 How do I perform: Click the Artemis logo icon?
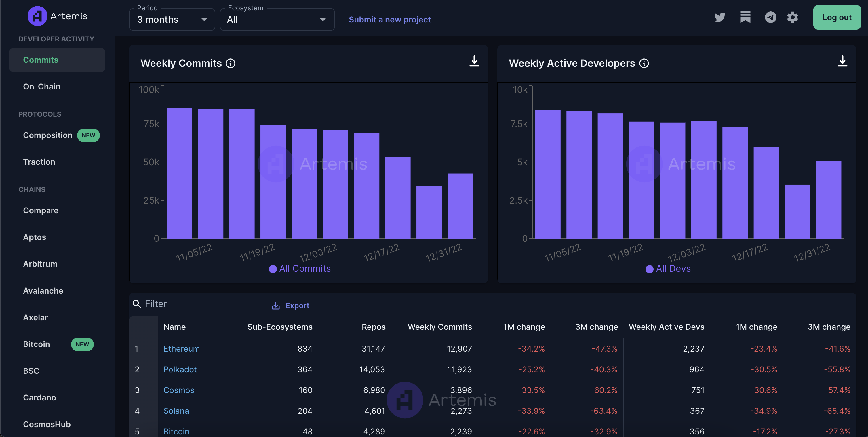click(x=37, y=16)
